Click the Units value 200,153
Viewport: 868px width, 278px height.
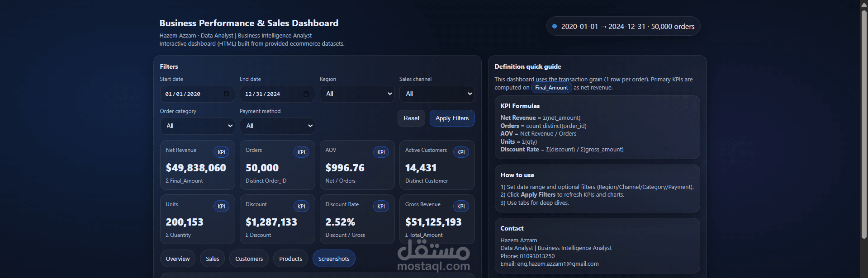click(x=185, y=222)
